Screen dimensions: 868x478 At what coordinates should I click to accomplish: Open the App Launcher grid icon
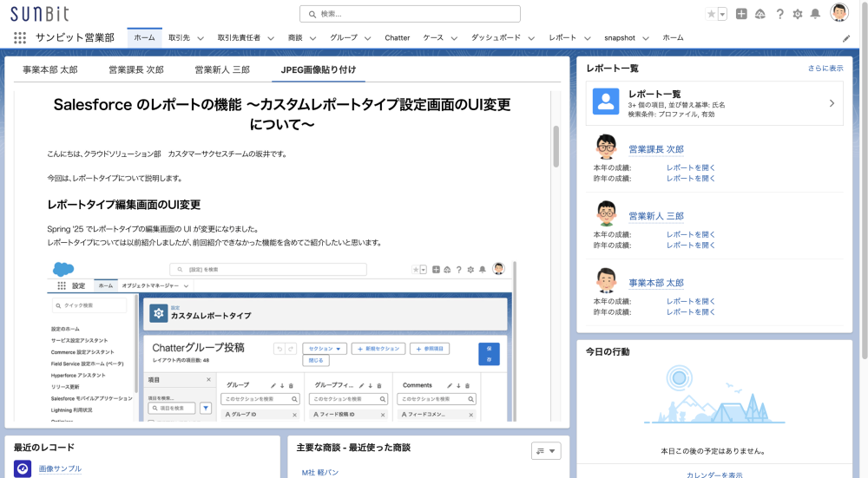coord(20,37)
